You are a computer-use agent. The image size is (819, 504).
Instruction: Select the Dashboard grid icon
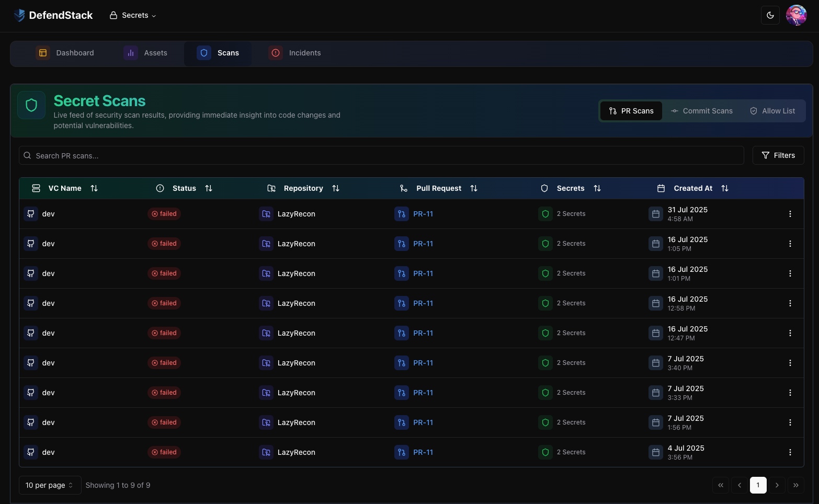point(43,53)
